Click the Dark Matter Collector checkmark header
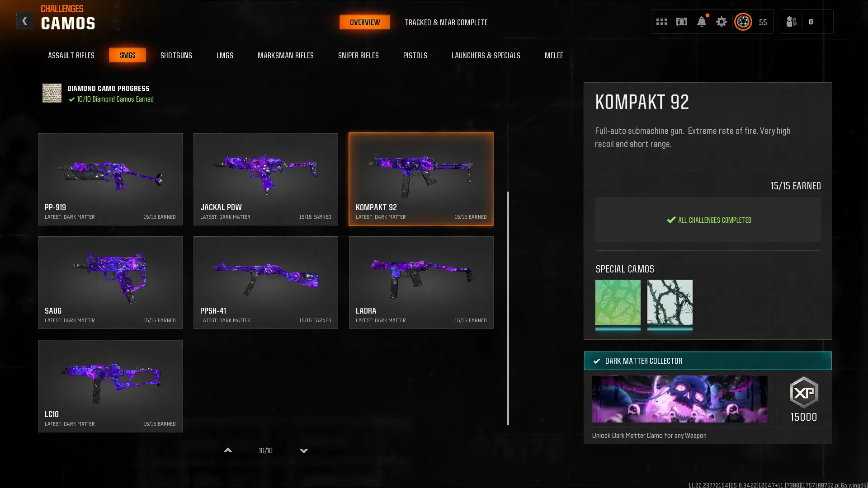Viewport: 868px width, 488px height. [x=597, y=361]
